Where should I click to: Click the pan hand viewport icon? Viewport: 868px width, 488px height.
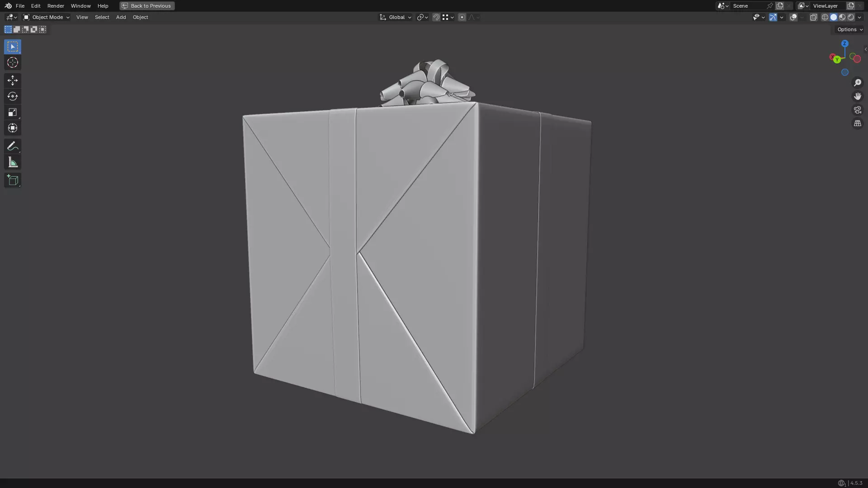pyautogui.click(x=858, y=96)
